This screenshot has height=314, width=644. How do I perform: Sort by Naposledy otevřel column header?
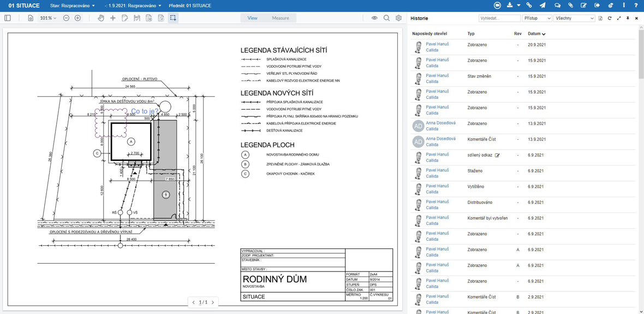[x=429, y=34]
